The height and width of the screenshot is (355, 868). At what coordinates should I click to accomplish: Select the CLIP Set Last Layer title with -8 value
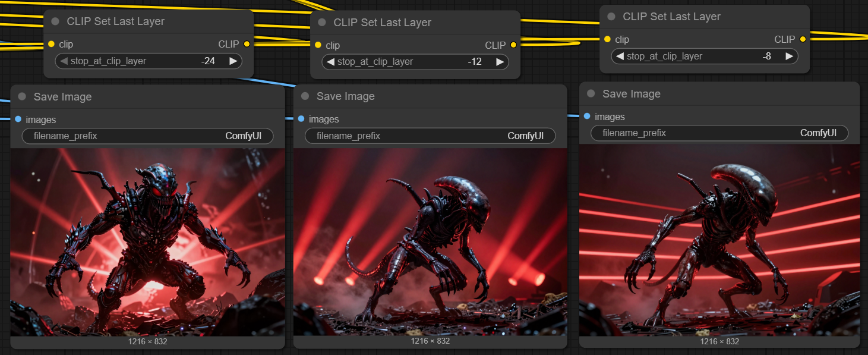(x=672, y=17)
